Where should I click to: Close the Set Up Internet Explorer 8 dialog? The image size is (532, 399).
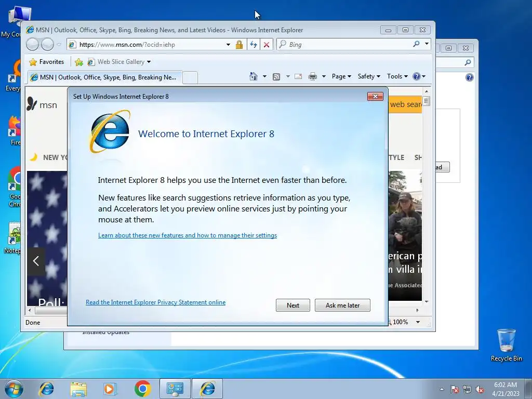(x=375, y=96)
